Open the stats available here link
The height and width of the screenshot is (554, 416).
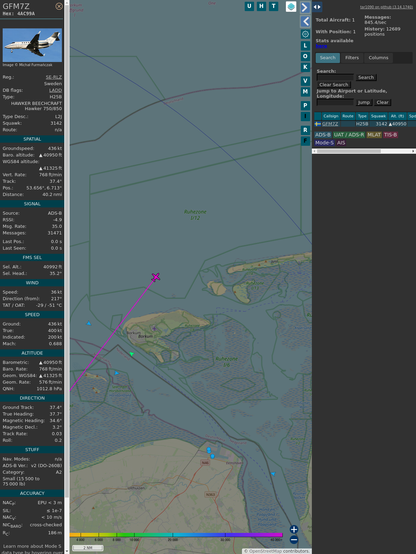[321, 46]
